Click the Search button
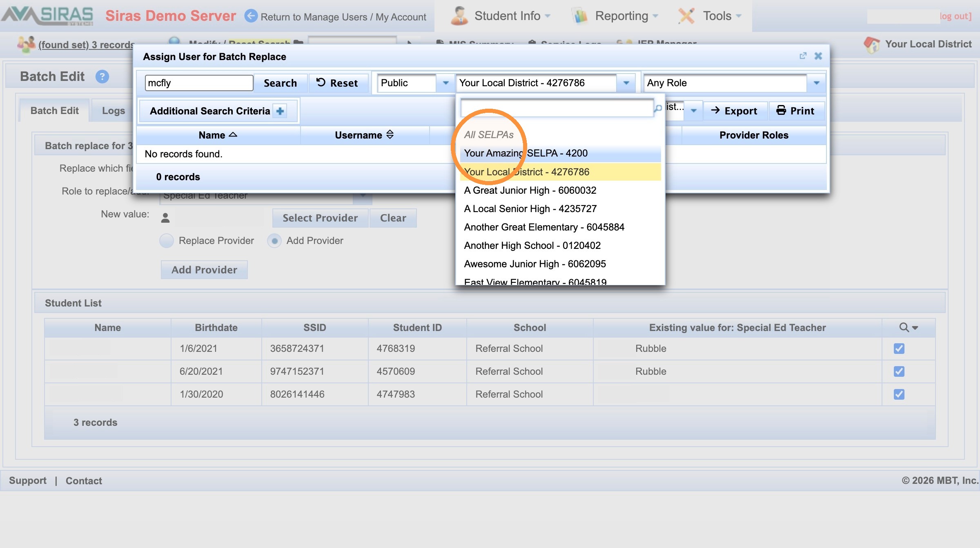 (280, 83)
